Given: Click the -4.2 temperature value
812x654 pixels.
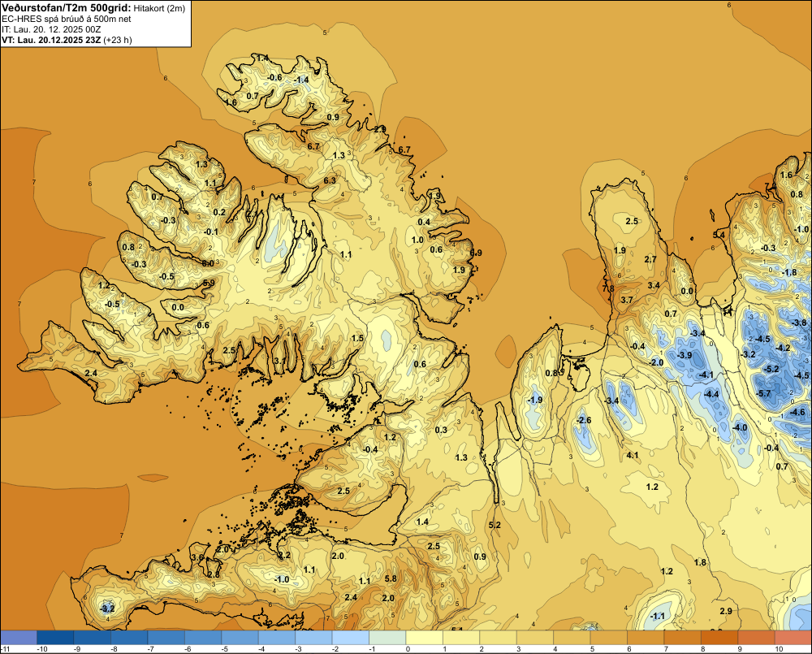Looking at the screenshot, I should [783, 348].
